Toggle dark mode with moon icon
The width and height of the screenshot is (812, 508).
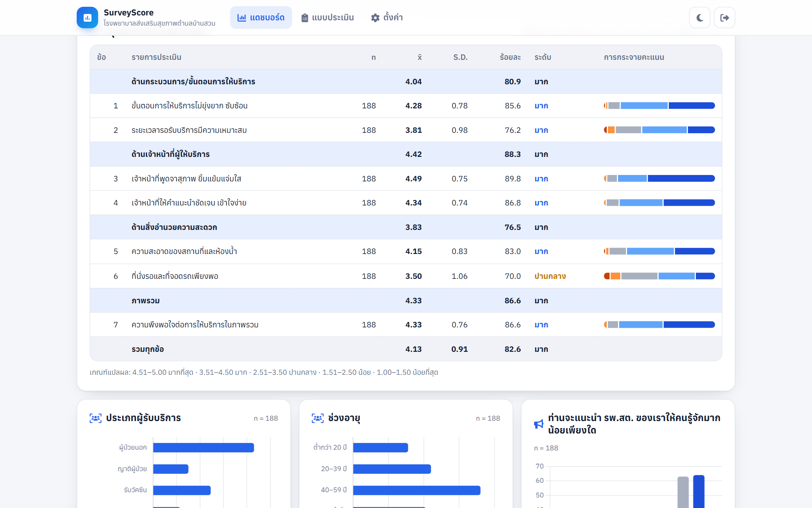tap(700, 18)
